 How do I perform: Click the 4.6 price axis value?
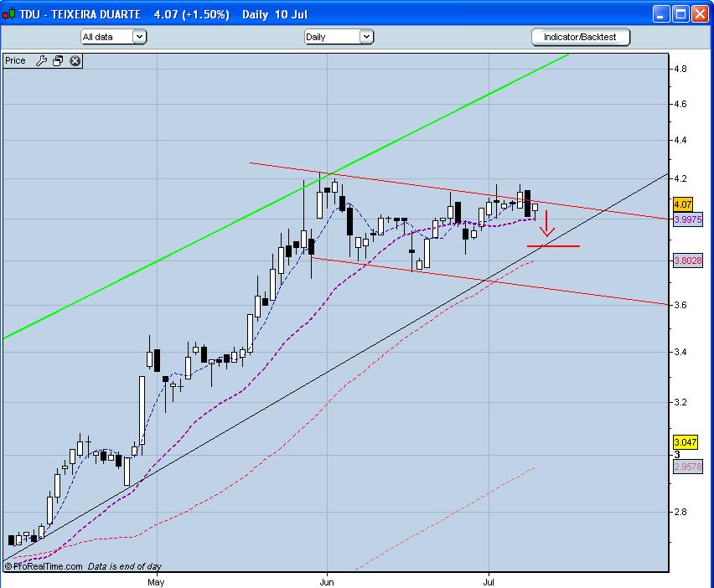coord(680,104)
